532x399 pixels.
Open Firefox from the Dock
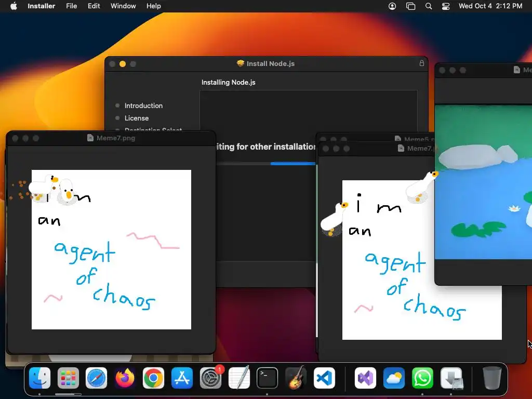(x=125, y=378)
